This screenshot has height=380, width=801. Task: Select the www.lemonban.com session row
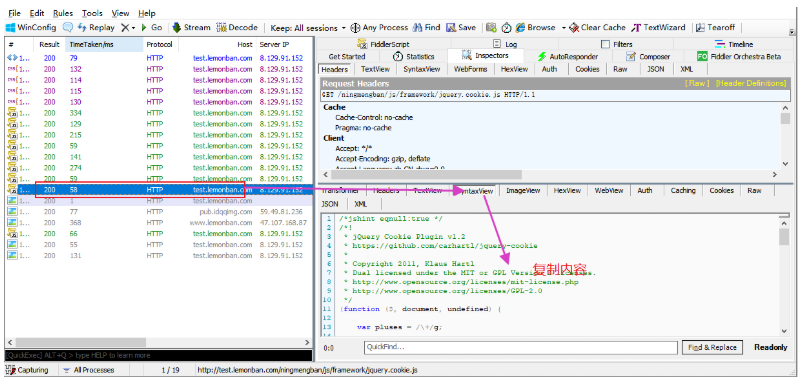158,223
